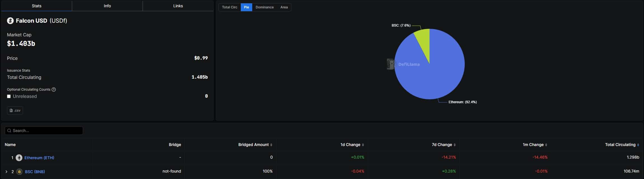Click the Bridge column header

point(175,145)
